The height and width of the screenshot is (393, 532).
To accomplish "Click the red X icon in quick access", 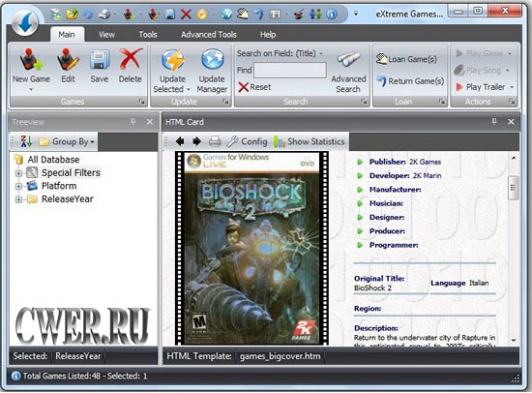I will tap(186, 15).
